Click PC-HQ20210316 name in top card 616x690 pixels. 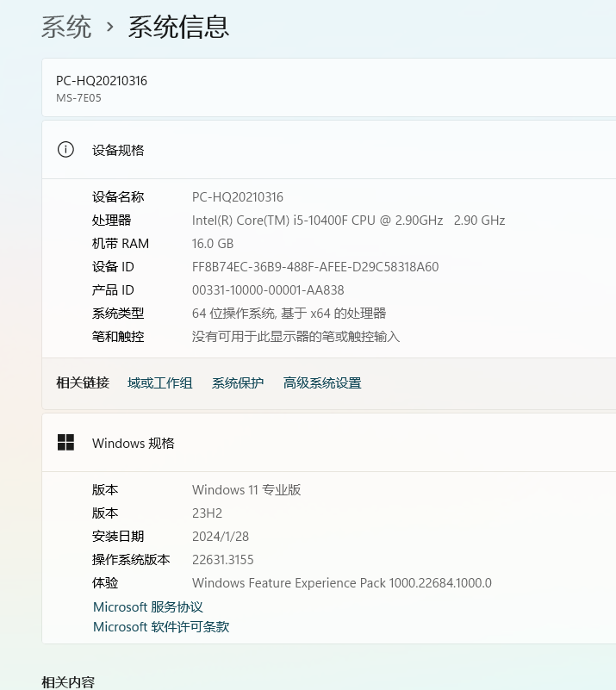pos(102,81)
